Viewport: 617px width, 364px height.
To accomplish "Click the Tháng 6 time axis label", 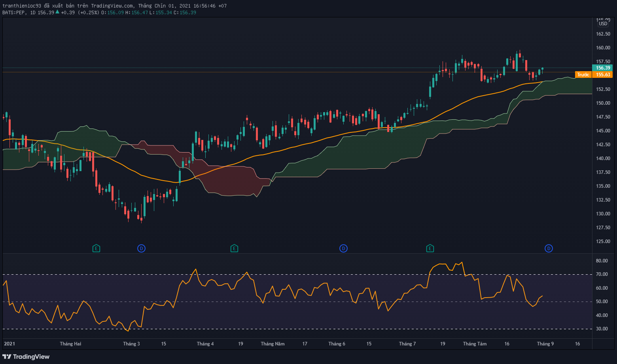I will click(x=337, y=344).
